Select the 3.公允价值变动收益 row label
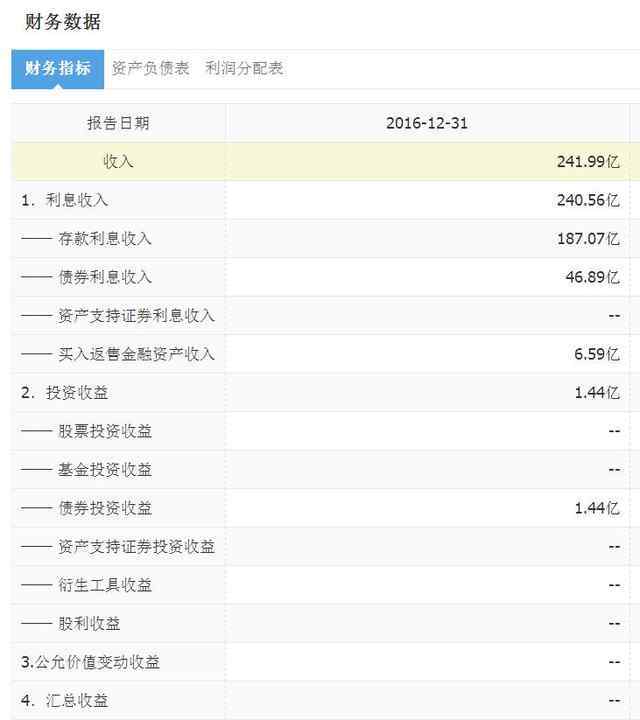The height and width of the screenshot is (720, 640). (x=90, y=662)
